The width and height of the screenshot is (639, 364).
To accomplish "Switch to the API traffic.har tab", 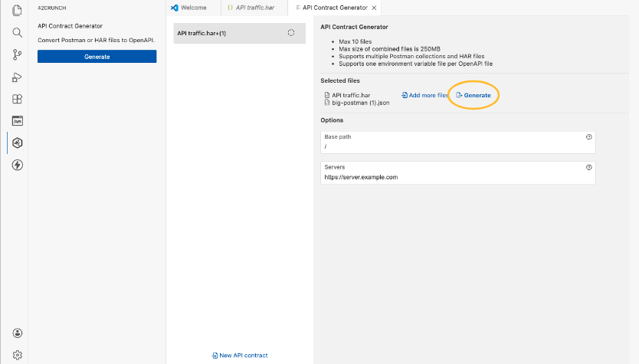I will click(254, 8).
